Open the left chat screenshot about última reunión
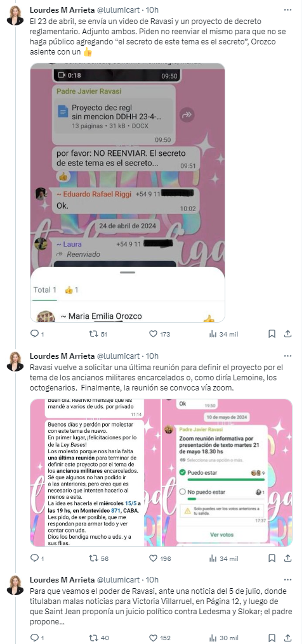The height and width of the screenshot is (644, 304). pyautogui.click(x=95, y=472)
